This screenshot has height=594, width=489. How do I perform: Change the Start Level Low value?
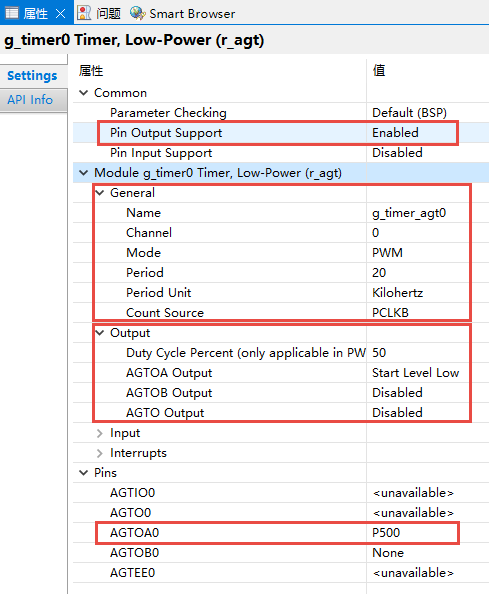(416, 373)
